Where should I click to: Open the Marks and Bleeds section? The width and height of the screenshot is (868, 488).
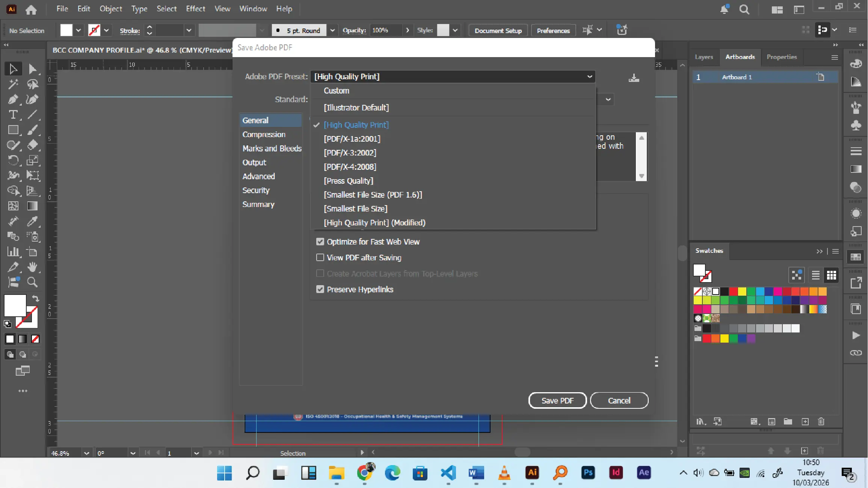[272, 148]
